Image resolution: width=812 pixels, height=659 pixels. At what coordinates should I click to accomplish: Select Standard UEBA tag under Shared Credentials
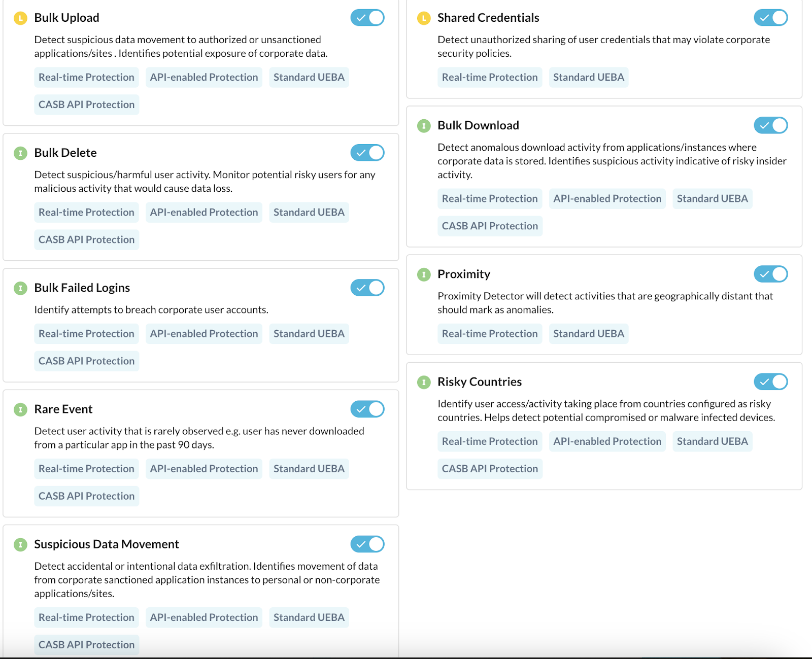(589, 77)
